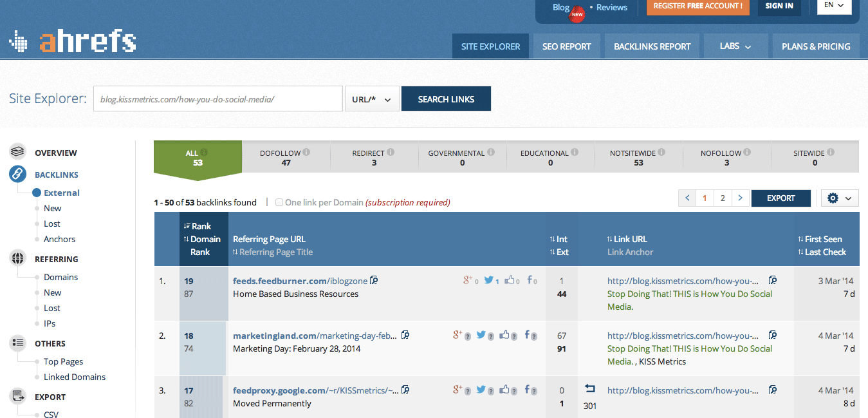The height and width of the screenshot is (418, 868).
Task: Open the gear settings dropdown
Action: click(x=840, y=198)
